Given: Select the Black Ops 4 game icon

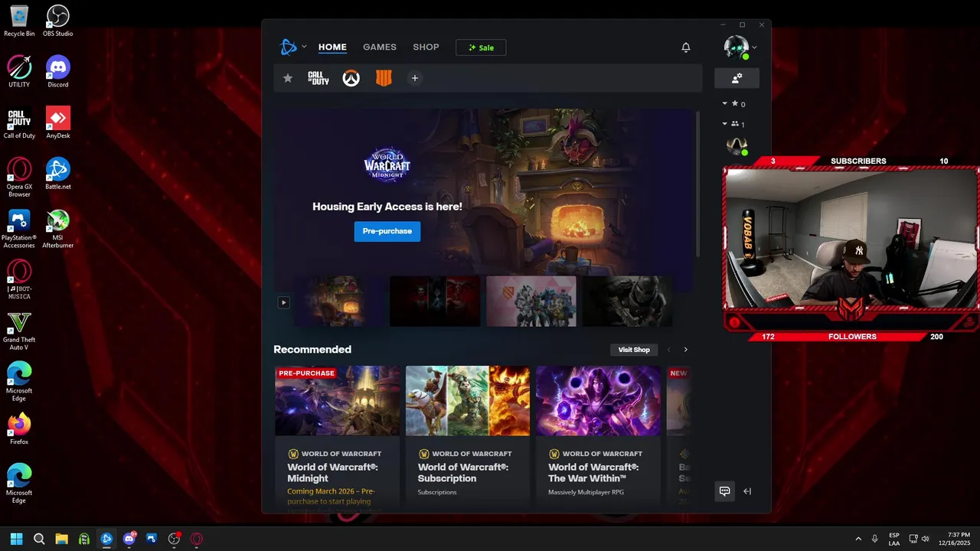Looking at the screenshot, I should tap(384, 78).
